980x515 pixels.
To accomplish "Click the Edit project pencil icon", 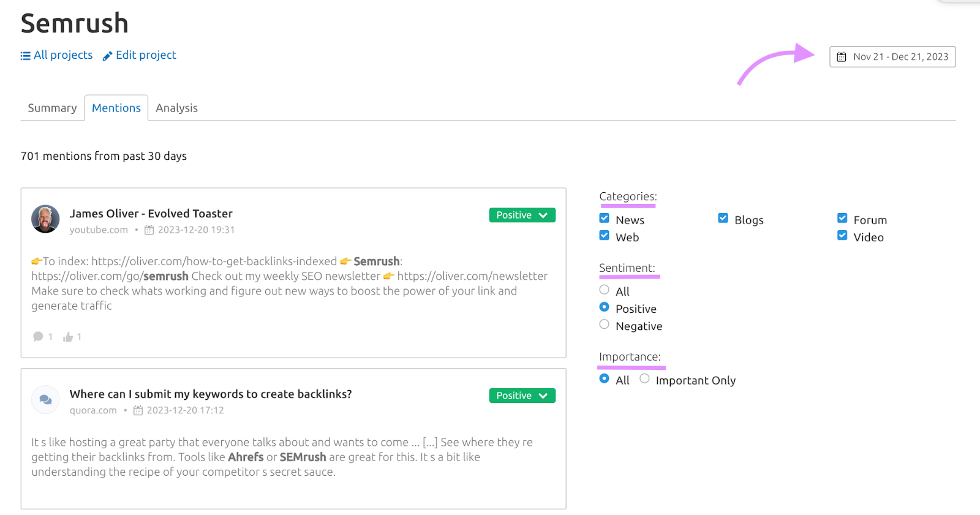I will click(107, 56).
